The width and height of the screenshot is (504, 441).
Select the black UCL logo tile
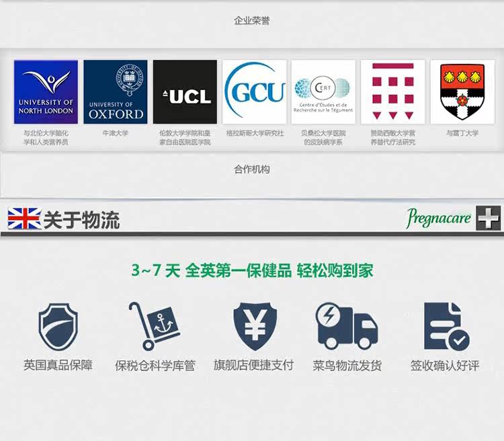coord(185,91)
